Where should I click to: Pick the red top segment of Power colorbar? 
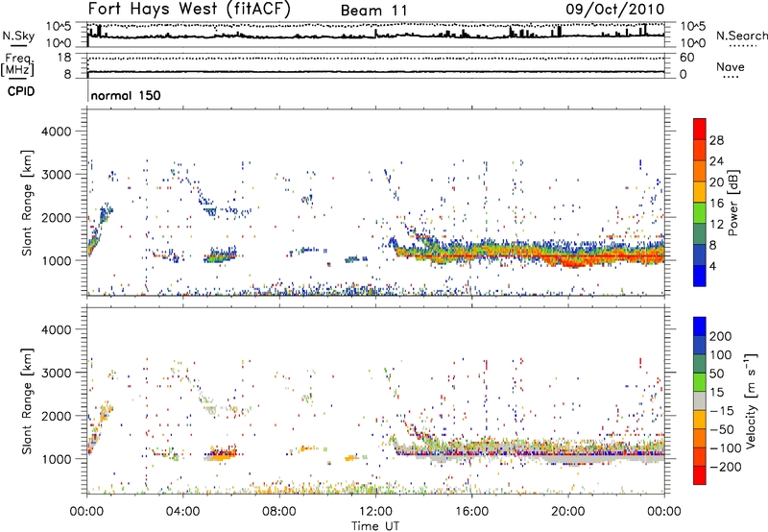point(700,130)
